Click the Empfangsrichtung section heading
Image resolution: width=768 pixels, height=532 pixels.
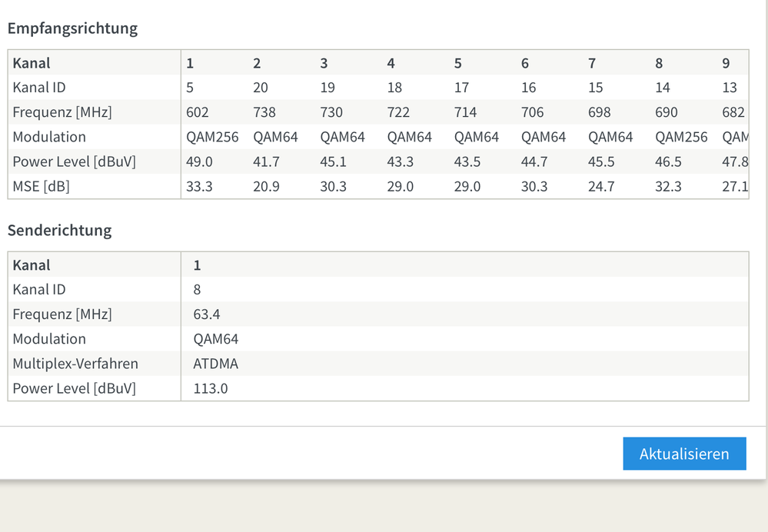tap(72, 28)
